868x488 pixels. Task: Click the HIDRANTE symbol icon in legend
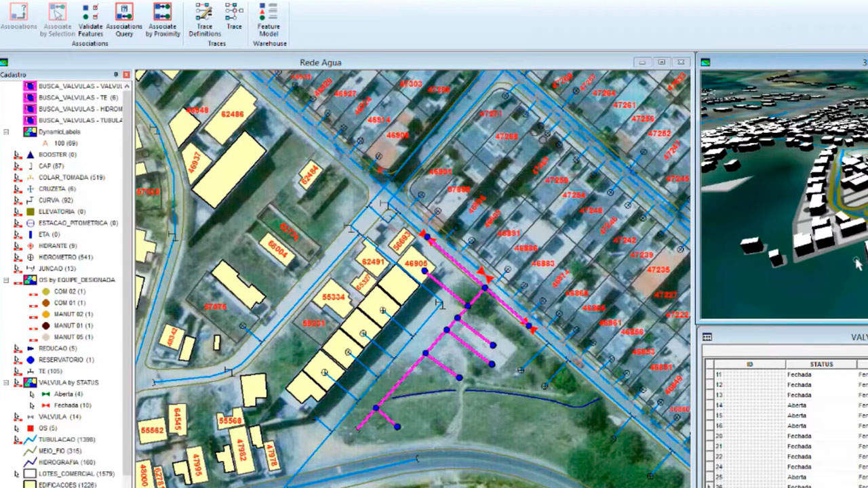[x=30, y=246]
